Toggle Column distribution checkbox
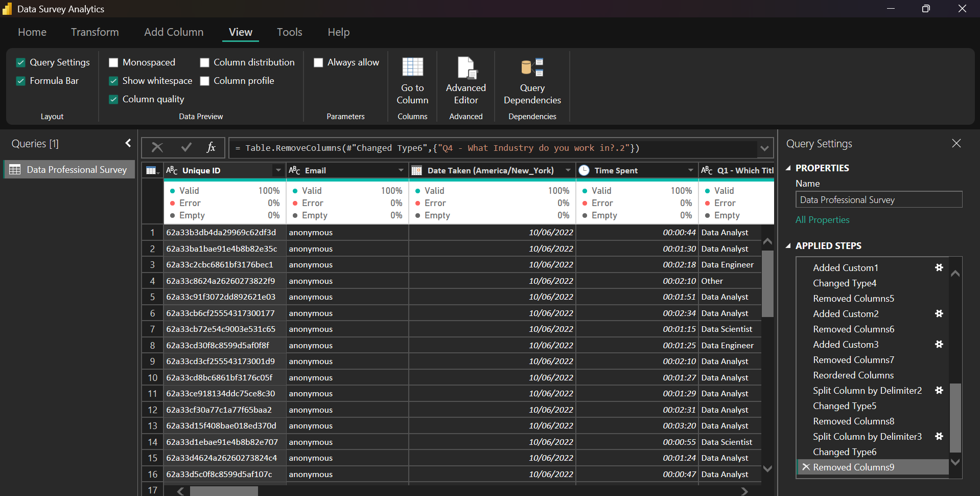This screenshot has height=496, width=980. 205,62
